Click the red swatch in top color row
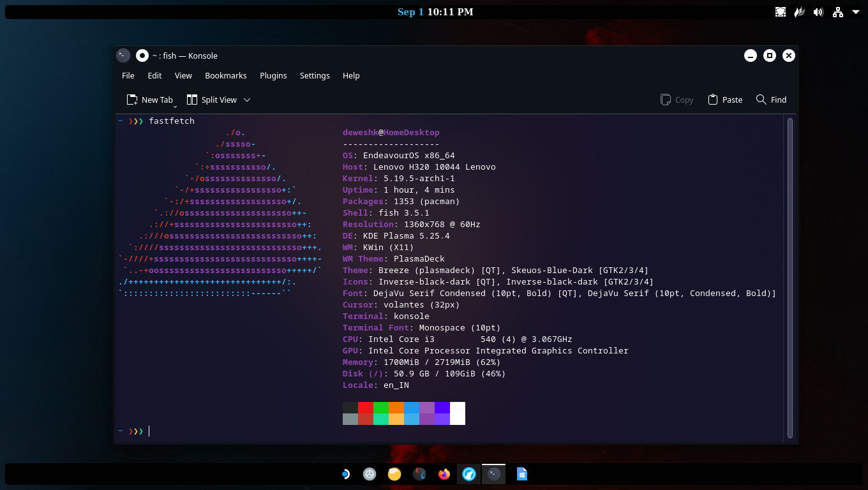The height and width of the screenshot is (490, 868). point(366,408)
